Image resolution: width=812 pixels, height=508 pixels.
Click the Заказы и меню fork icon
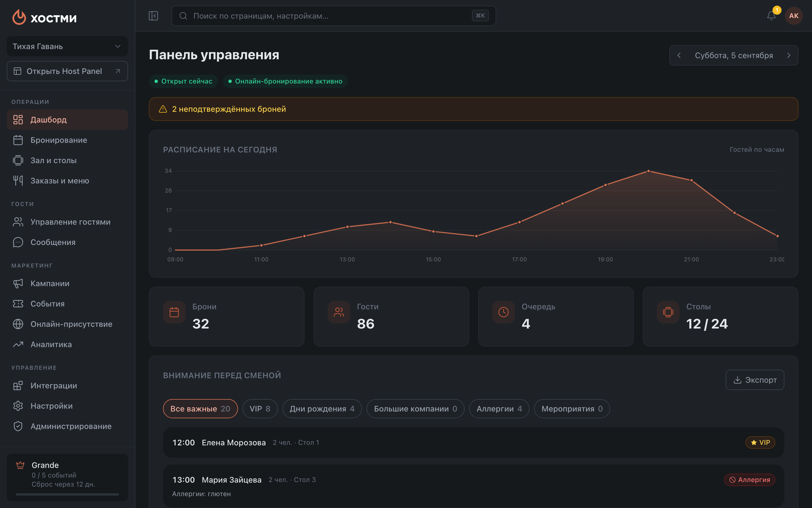pos(18,181)
